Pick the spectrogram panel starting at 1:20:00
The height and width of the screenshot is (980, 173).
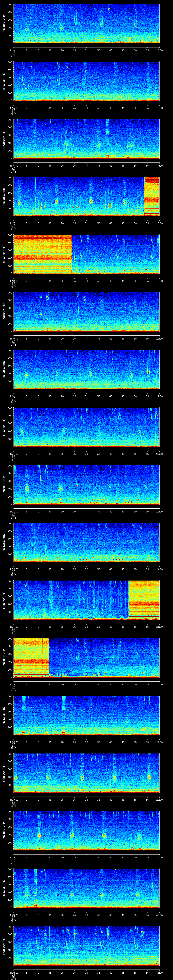point(87,370)
